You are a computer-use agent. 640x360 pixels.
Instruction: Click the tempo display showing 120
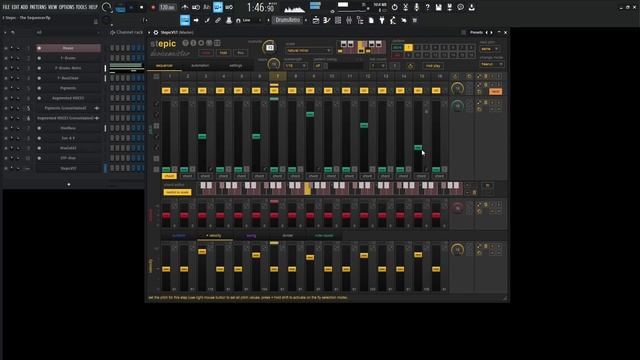(x=167, y=7)
